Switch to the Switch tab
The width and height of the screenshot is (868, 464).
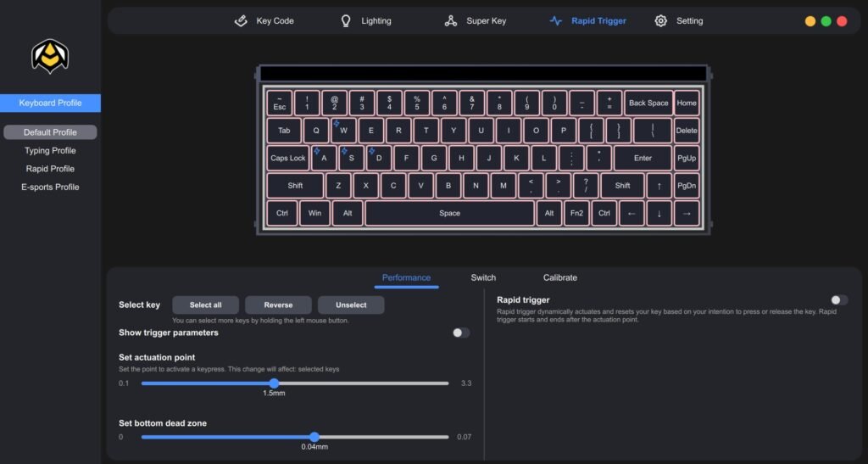483,278
